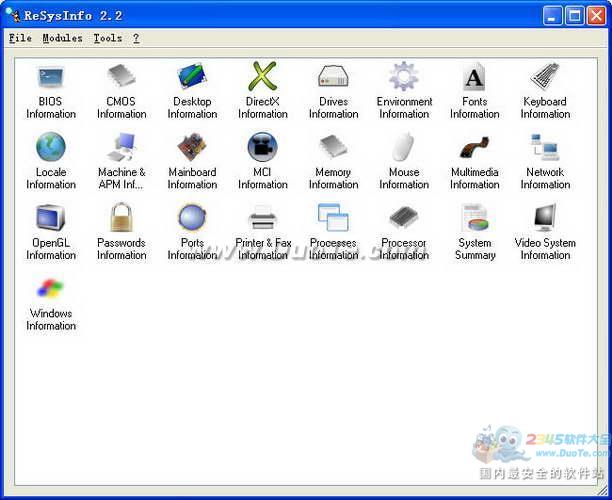This screenshot has height=500, width=612.
Task: Open the Video System Information icon
Action: (545, 218)
